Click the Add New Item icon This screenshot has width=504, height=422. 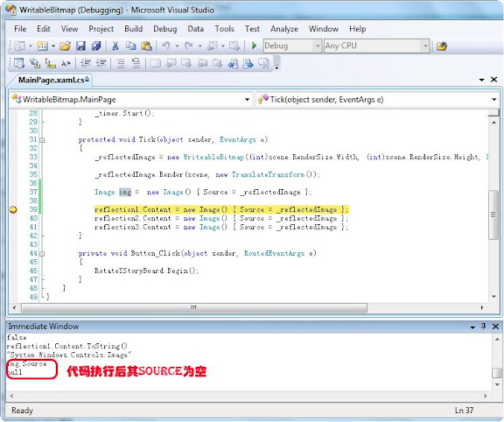coord(42,46)
